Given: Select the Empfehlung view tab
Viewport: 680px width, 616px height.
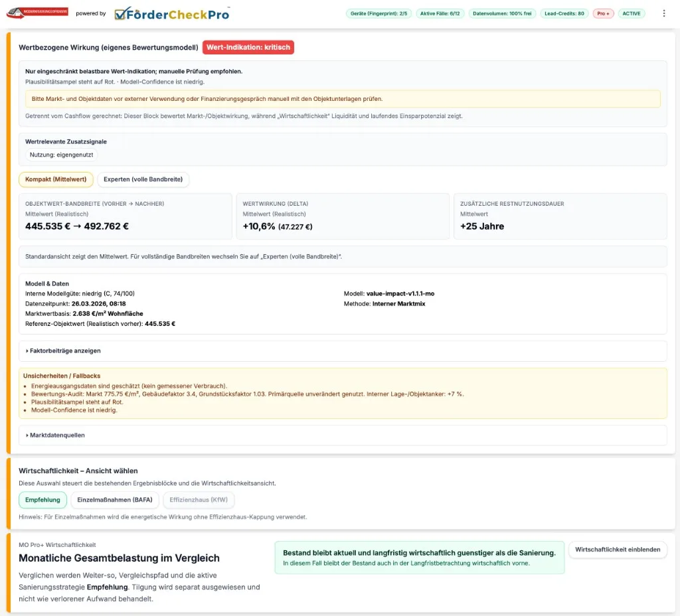Looking at the screenshot, I should coord(42,500).
